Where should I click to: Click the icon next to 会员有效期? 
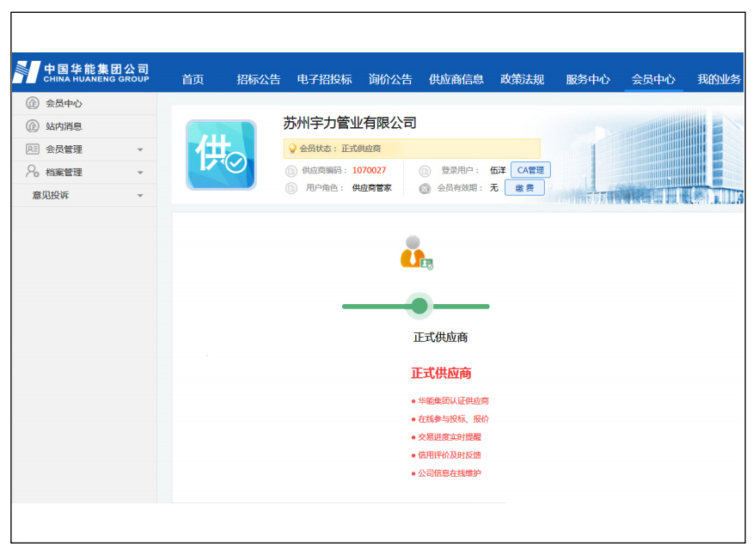click(425, 189)
